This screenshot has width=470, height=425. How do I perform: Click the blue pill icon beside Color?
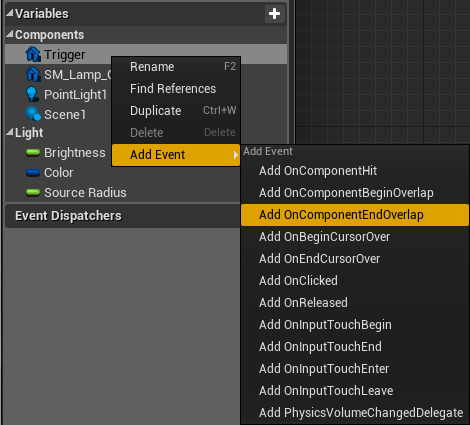point(33,173)
